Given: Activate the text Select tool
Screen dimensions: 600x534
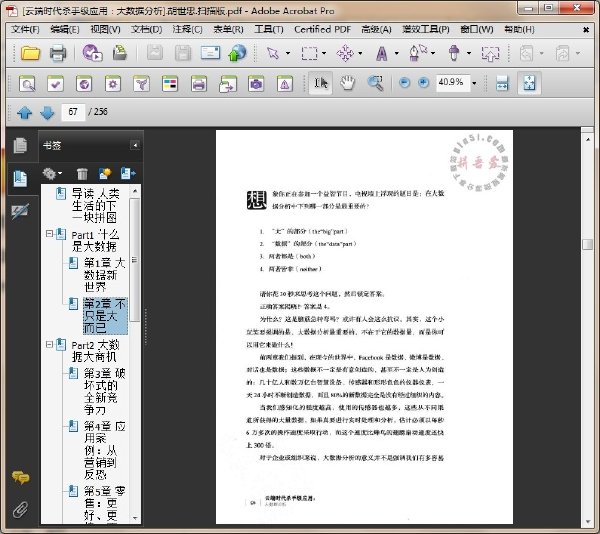Looking at the screenshot, I should (x=321, y=83).
